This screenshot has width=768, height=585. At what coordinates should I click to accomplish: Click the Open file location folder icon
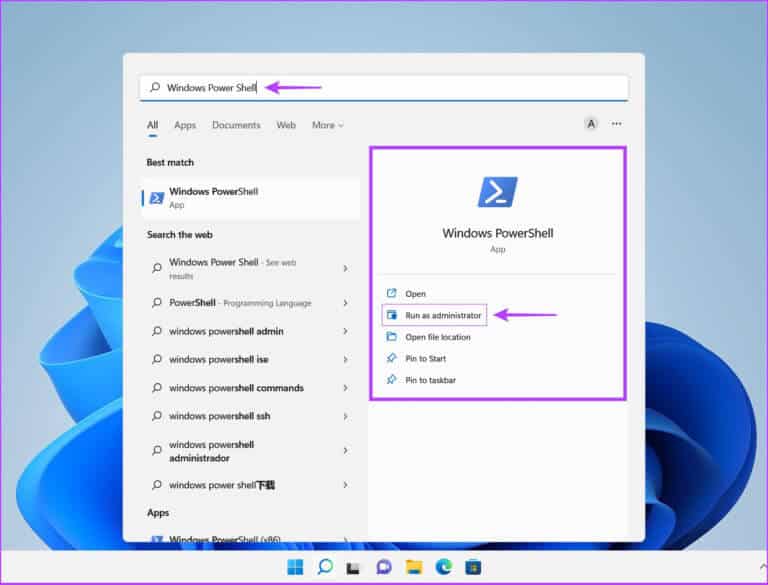[x=391, y=336]
